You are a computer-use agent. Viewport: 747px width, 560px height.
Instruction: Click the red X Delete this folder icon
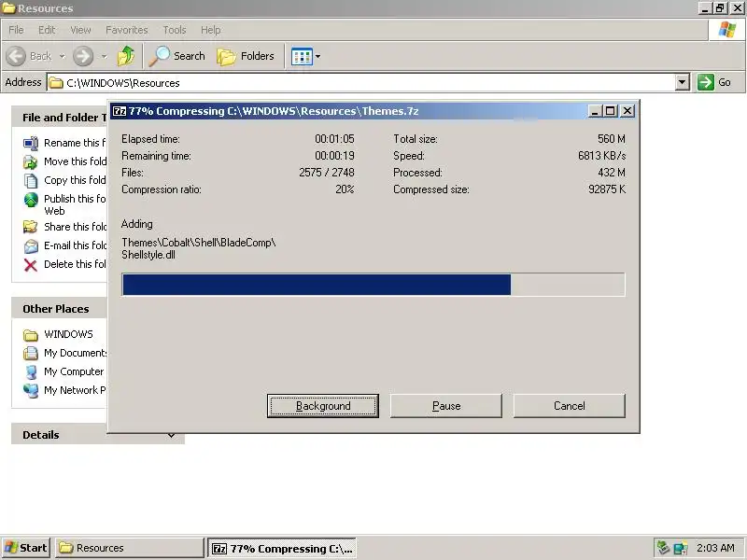pos(31,265)
